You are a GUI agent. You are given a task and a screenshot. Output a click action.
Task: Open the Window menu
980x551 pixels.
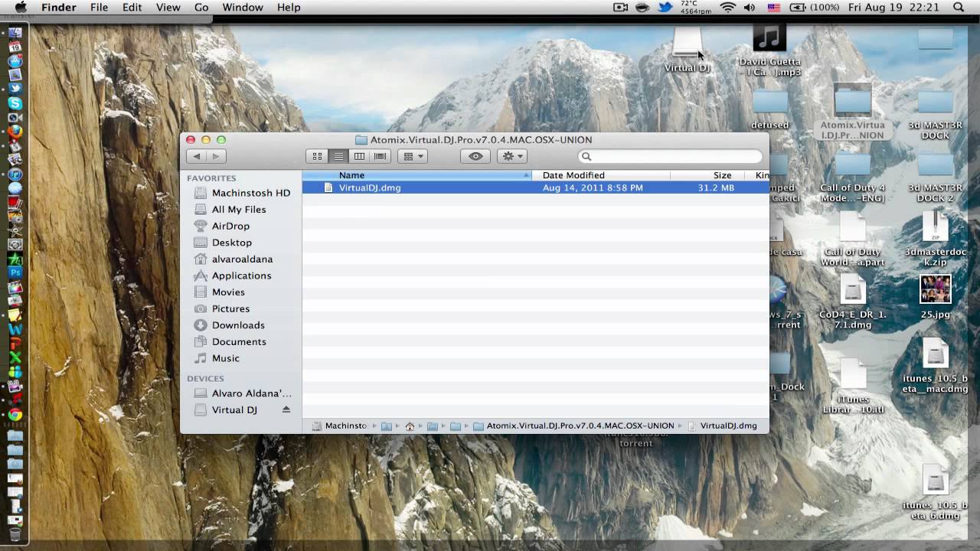coord(241,8)
